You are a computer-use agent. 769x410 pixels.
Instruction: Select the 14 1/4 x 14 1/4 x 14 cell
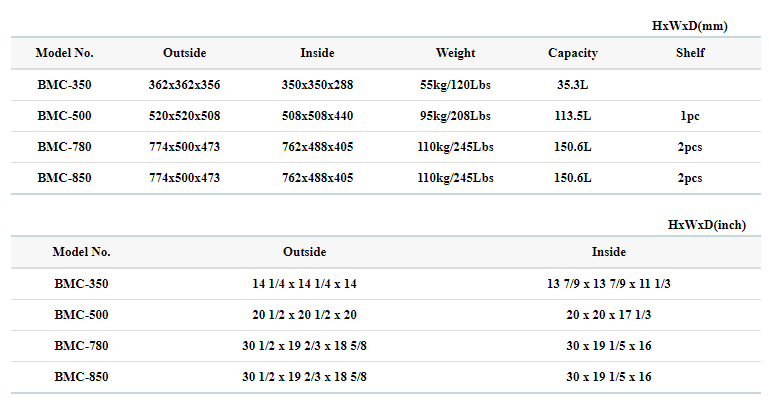(304, 284)
